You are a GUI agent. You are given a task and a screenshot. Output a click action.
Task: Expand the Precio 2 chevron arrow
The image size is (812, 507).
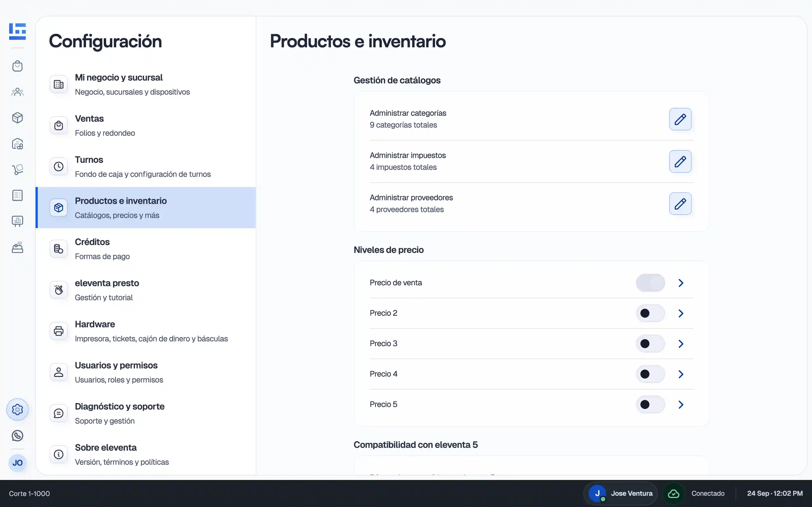pos(681,313)
